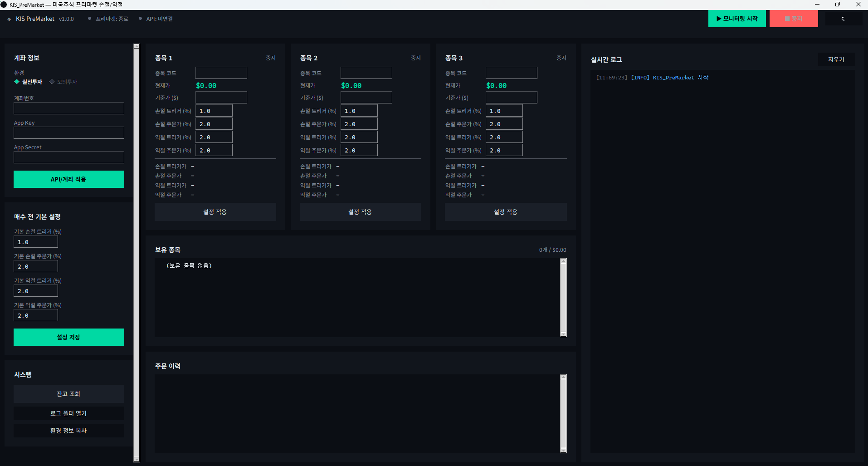Viewport: 868px width, 466px height.
Task: Edit 종목 3 손절 주문가 (%) value
Action: [x=504, y=124]
